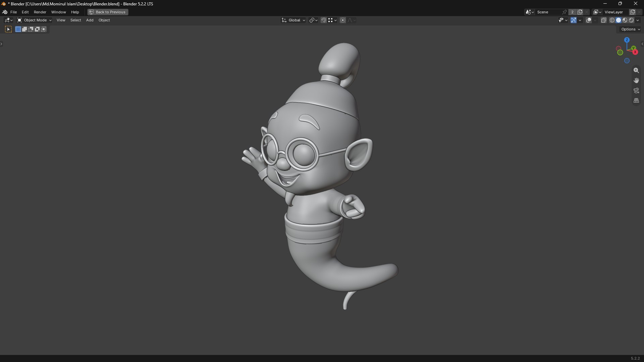644x362 pixels.
Task: Switch to wireframe shading
Action: [612, 20]
